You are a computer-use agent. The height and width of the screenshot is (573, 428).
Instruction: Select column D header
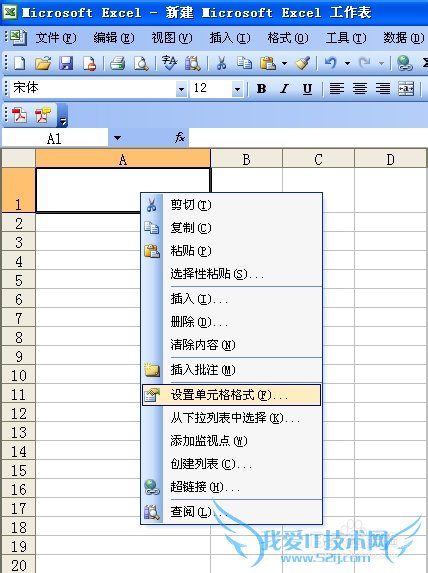(x=391, y=159)
